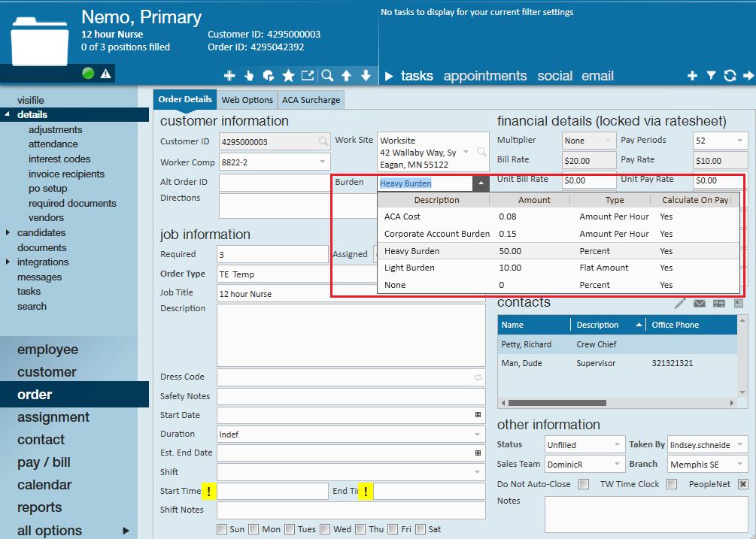Image resolution: width=756 pixels, height=539 pixels.
Task: Open the funnel filter icon in the tasks panel
Action: click(x=711, y=76)
